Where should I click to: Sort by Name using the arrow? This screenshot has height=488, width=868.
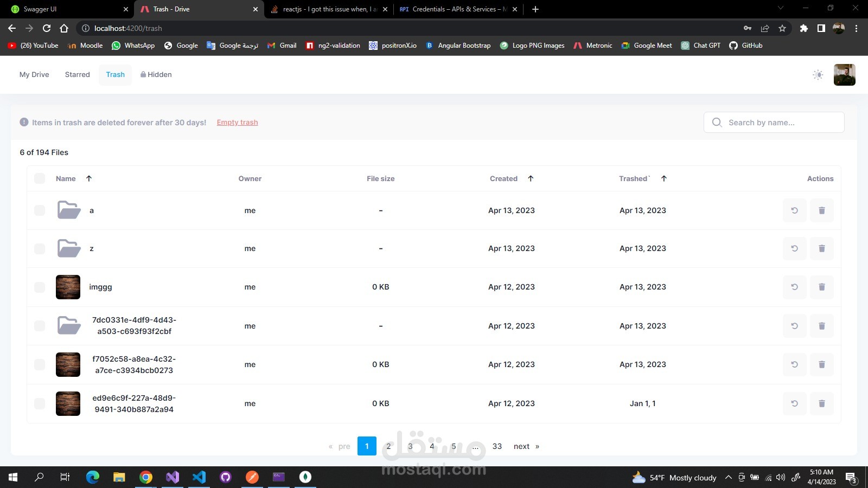pyautogui.click(x=89, y=178)
